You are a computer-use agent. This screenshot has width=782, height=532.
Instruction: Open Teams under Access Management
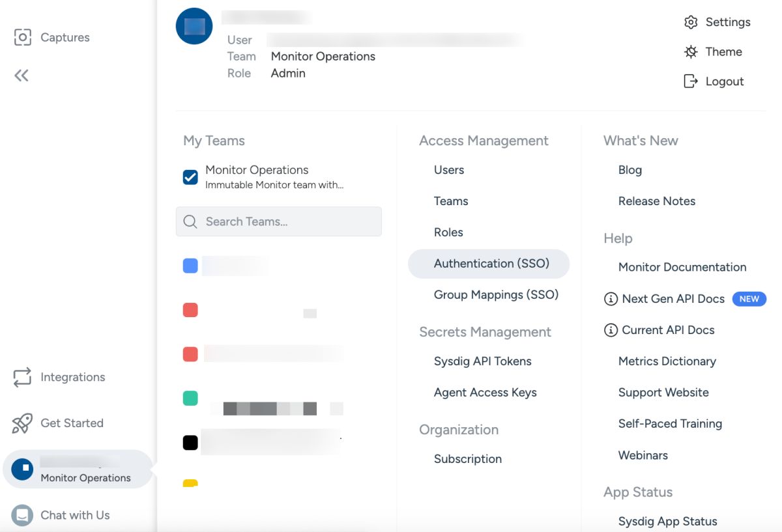[x=451, y=201]
